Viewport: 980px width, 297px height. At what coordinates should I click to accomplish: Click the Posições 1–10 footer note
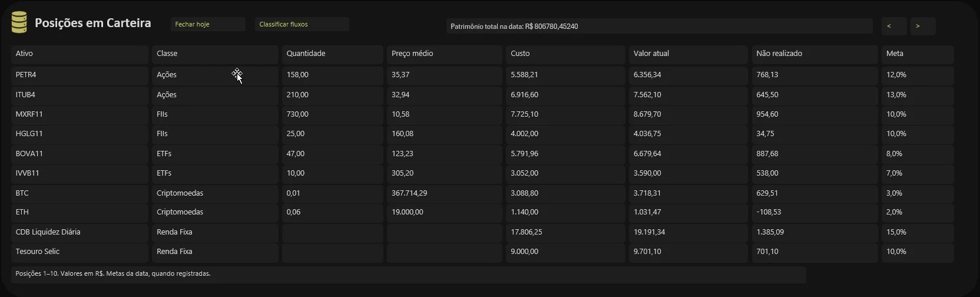(x=408, y=274)
